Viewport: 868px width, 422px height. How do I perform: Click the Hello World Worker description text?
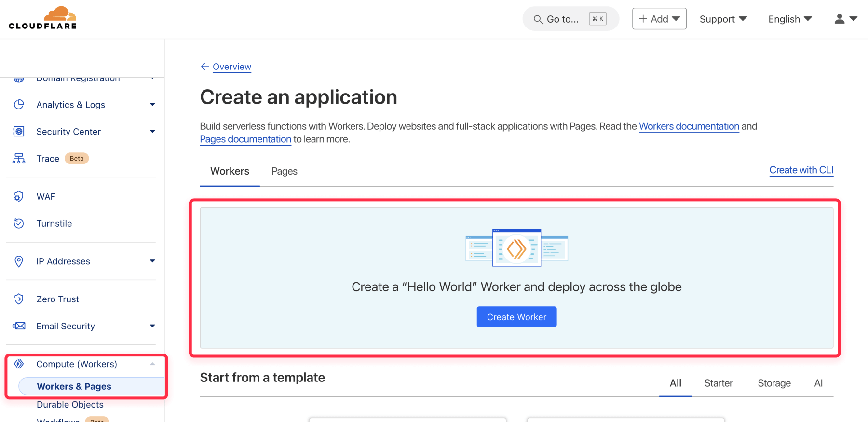pos(516,287)
